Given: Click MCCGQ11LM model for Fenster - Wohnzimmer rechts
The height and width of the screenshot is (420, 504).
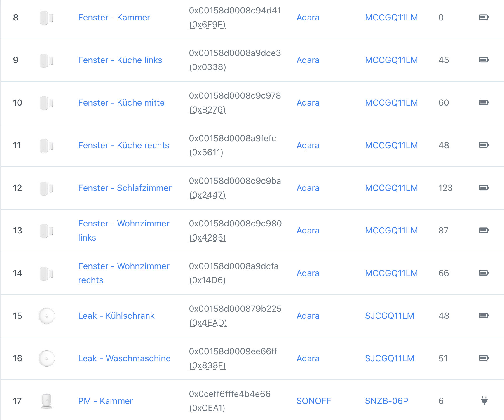Looking at the screenshot, I should (391, 273).
